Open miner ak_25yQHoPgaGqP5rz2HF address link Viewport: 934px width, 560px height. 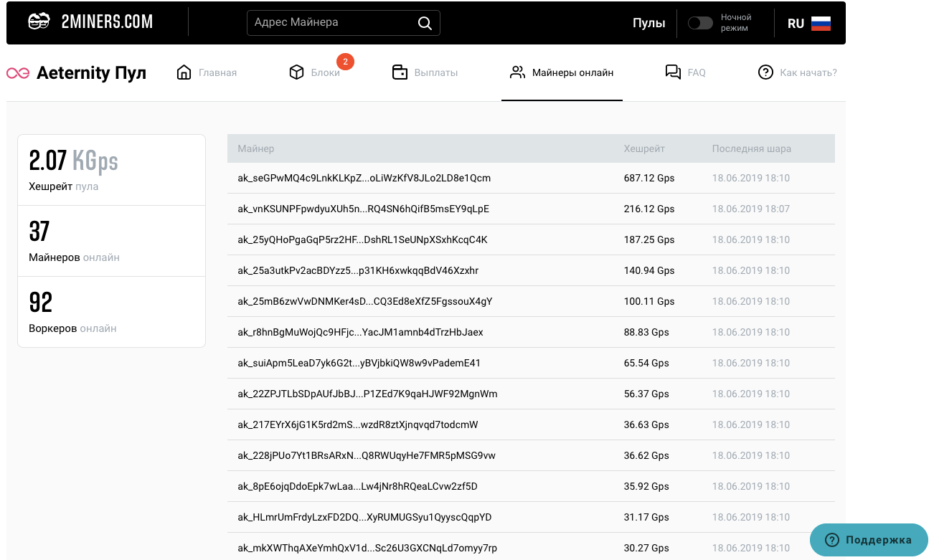(362, 239)
